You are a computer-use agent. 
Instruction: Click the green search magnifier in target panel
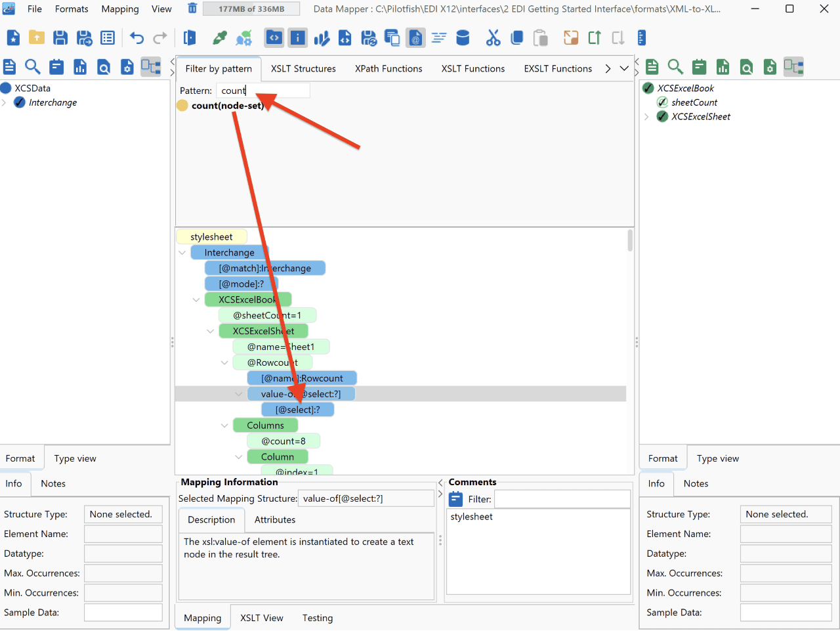tap(675, 66)
